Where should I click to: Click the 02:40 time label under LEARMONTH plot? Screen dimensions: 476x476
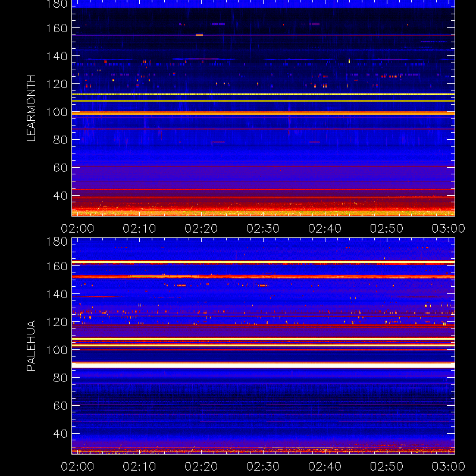pos(325,228)
